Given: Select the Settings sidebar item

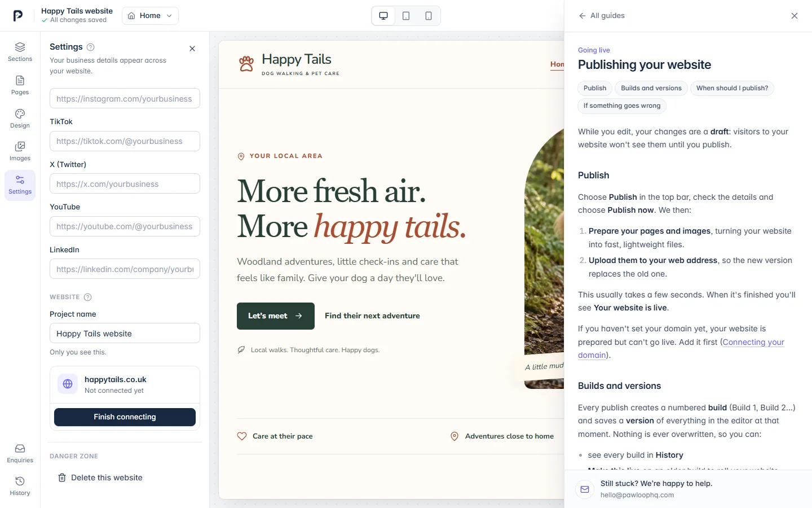Looking at the screenshot, I should [x=20, y=185].
